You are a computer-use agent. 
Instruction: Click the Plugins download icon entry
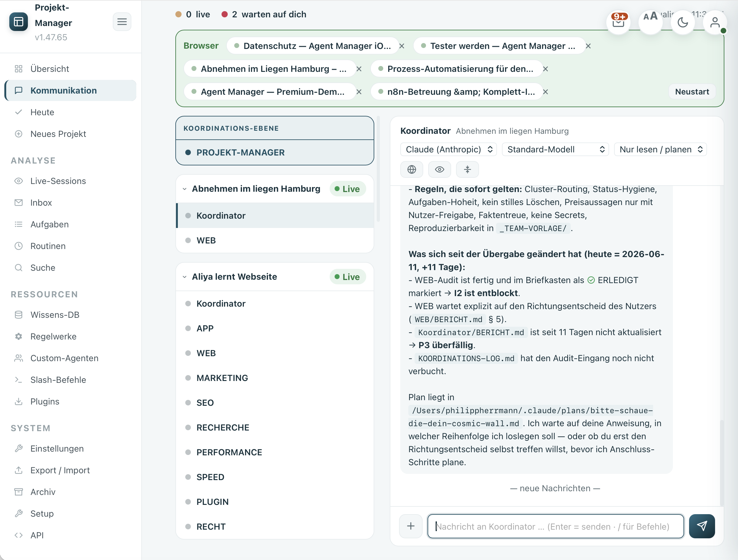(71, 401)
